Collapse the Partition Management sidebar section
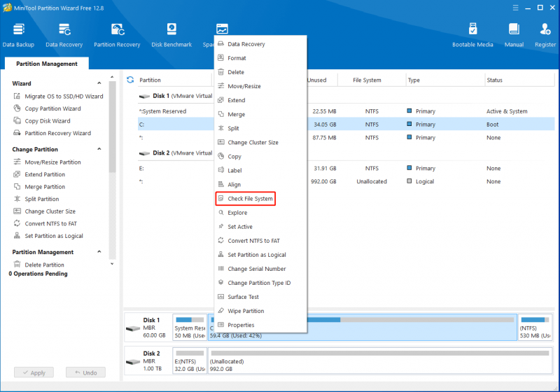This screenshot has height=392, width=560. tap(99, 252)
